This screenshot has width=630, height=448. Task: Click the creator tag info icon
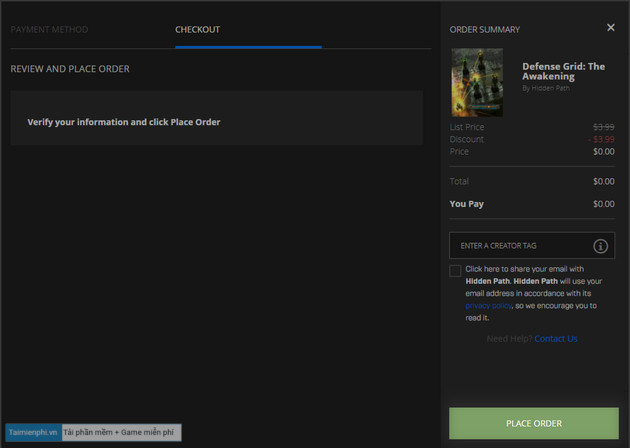coord(600,246)
